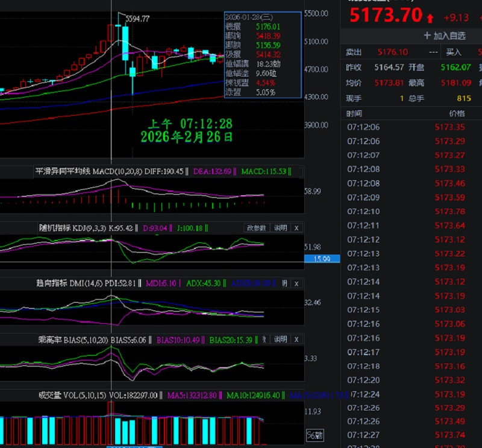This screenshot has height=448, width=482.
Task: Click the 开盘 value 5162.07
Action: tap(455, 68)
